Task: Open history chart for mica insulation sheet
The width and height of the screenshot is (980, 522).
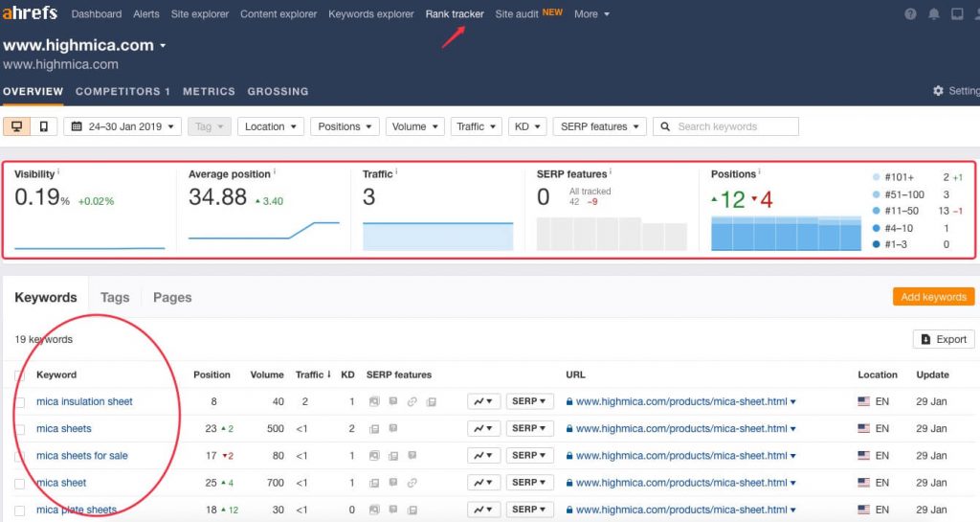Action: point(483,401)
